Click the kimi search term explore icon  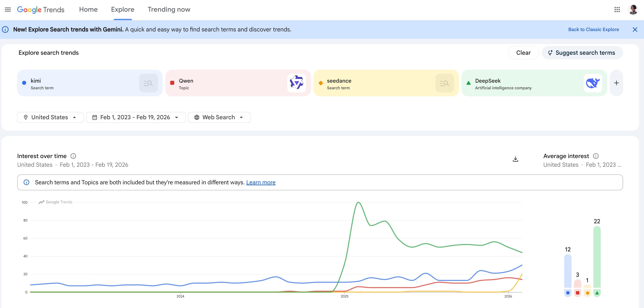click(148, 83)
